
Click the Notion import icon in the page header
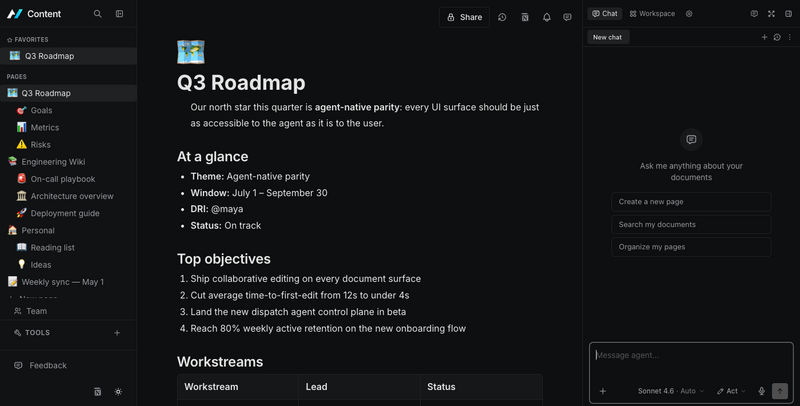click(x=524, y=17)
